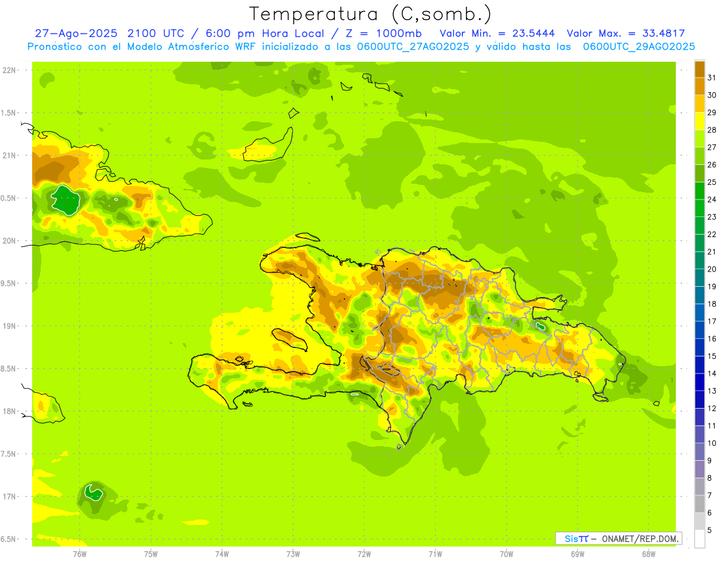This screenshot has width=728, height=562.
Task: Click the 28 label on the color scale
Action: coord(712,130)
